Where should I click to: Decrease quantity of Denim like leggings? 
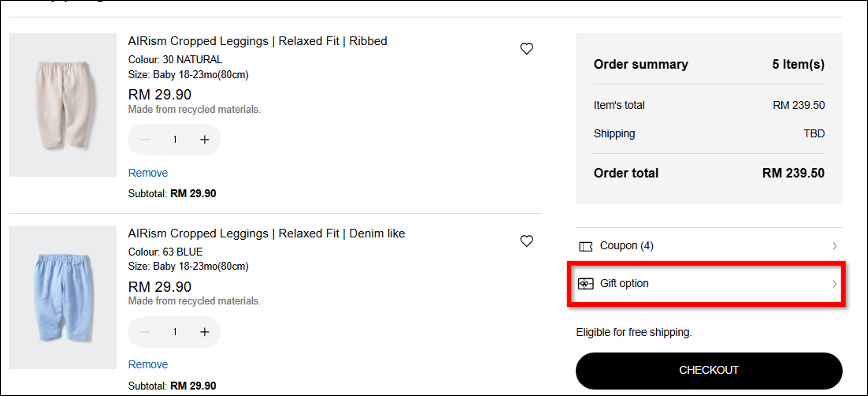(x=145, y=332)
